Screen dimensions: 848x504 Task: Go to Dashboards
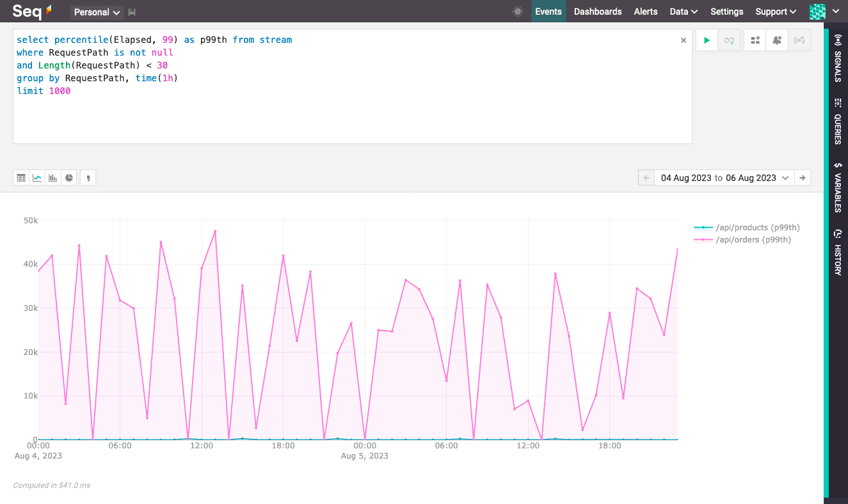[598, 12]
